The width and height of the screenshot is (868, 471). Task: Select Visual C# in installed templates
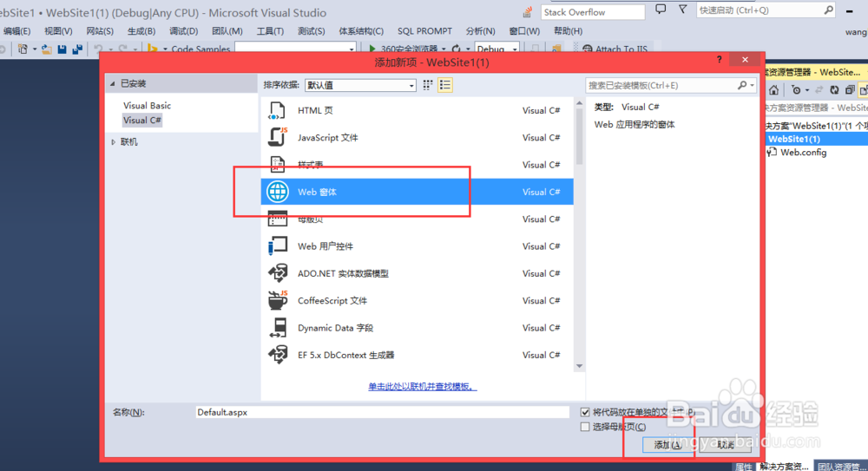tap(142, 120)
